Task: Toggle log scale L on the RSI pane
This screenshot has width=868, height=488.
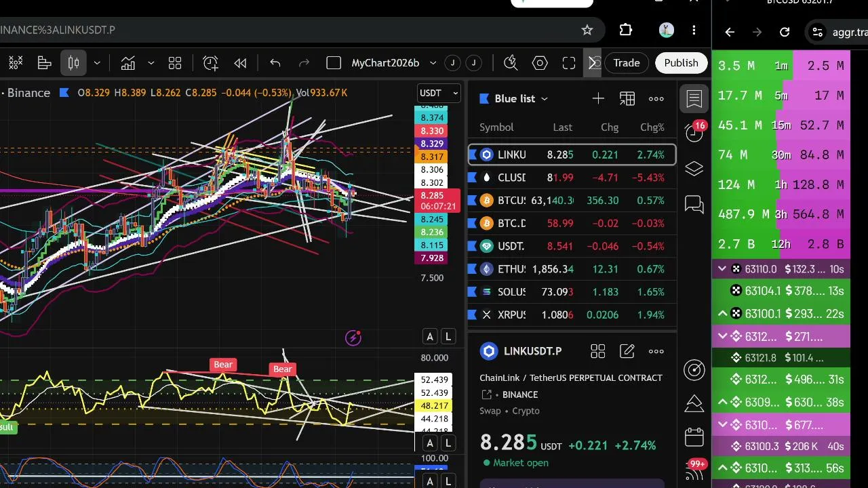Action: tap(448, 444)
